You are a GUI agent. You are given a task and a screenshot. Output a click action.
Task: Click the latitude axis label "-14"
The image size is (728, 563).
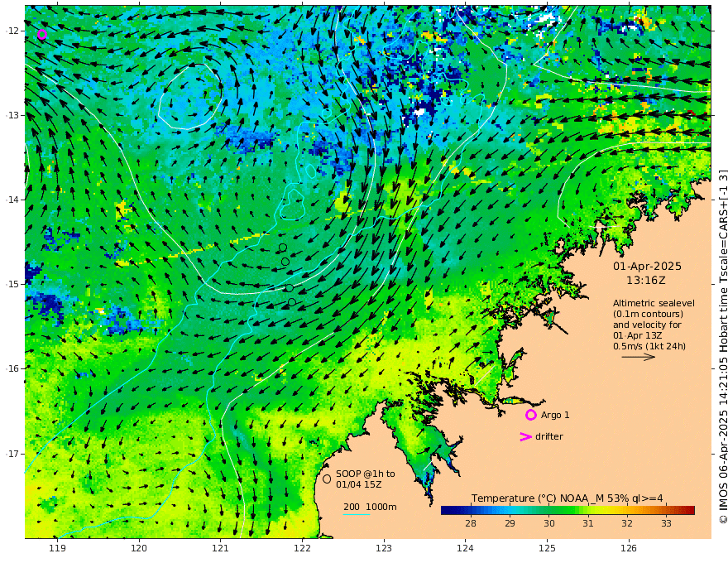pyautogui.click(x=12, y=200)
